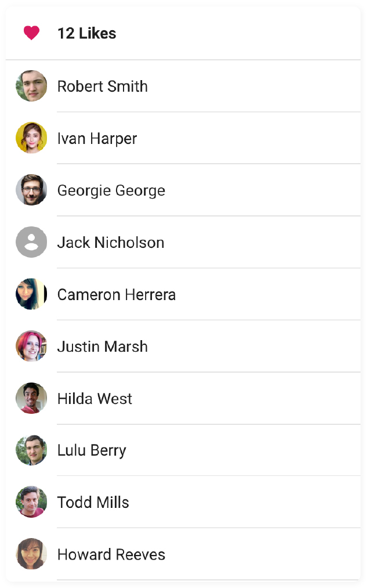The height and width of the screenshot is (588, 366).
Task: Click Ivan Harper's profile avatar
Action: click(x=31, y=138)
